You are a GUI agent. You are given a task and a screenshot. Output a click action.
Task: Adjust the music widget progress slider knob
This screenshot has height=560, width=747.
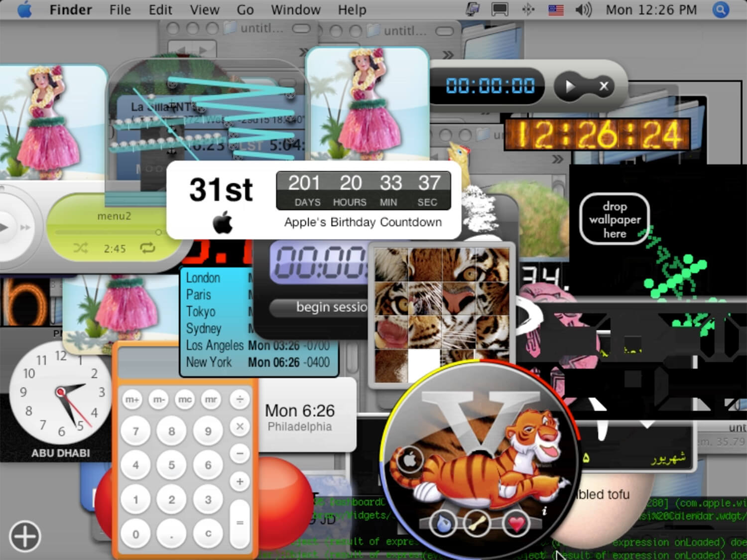point(158,232)
